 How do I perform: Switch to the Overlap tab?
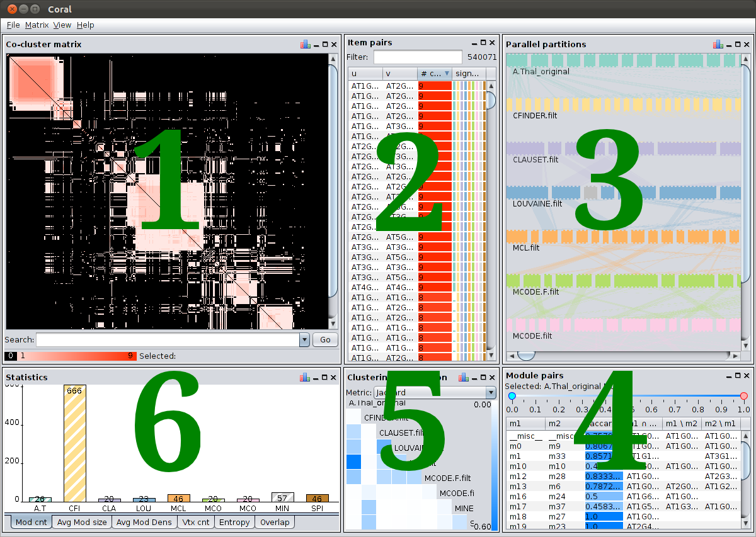(275, 522)
